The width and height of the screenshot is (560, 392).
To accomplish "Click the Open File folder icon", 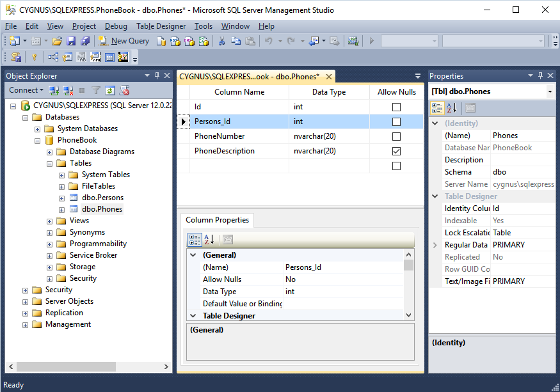I will (x=57, y=41).
